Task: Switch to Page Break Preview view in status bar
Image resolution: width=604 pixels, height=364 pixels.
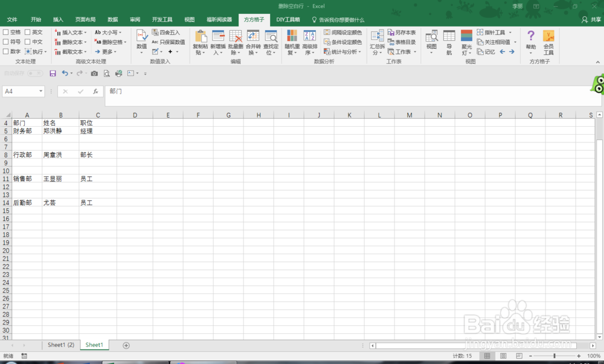Action: click(519, 356)
